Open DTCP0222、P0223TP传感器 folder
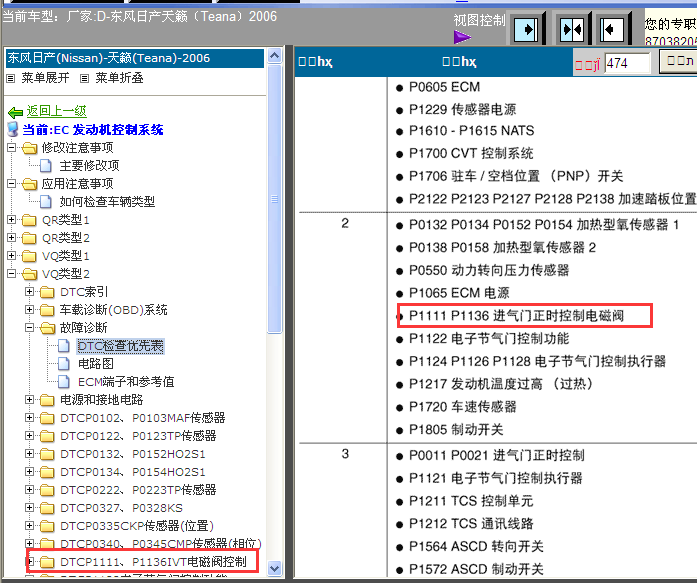This screenshot has width=697, height=583. pos(138,490)
